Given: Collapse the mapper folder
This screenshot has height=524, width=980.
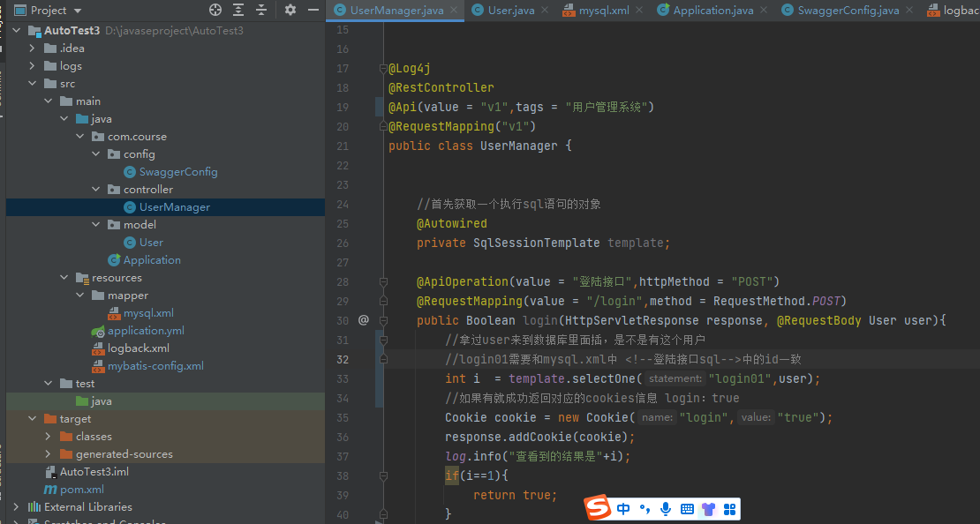Looking at the screenshot, I should pyautogui.click(x=80, y=295).
